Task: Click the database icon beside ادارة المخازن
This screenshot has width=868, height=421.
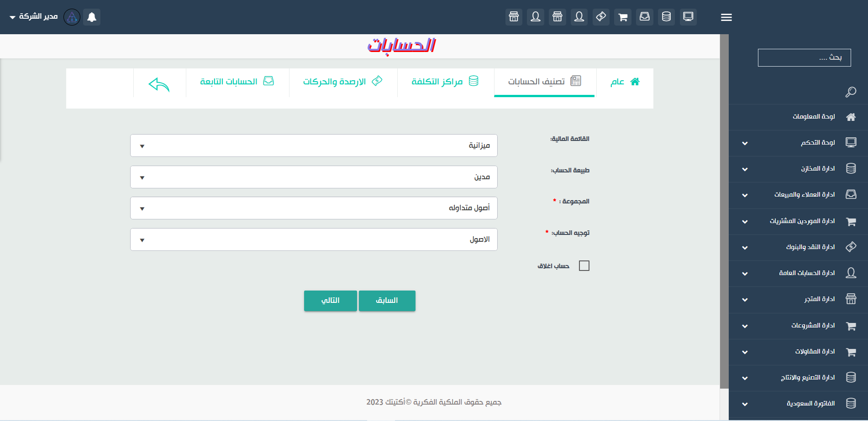Action: tap(851, 168)
